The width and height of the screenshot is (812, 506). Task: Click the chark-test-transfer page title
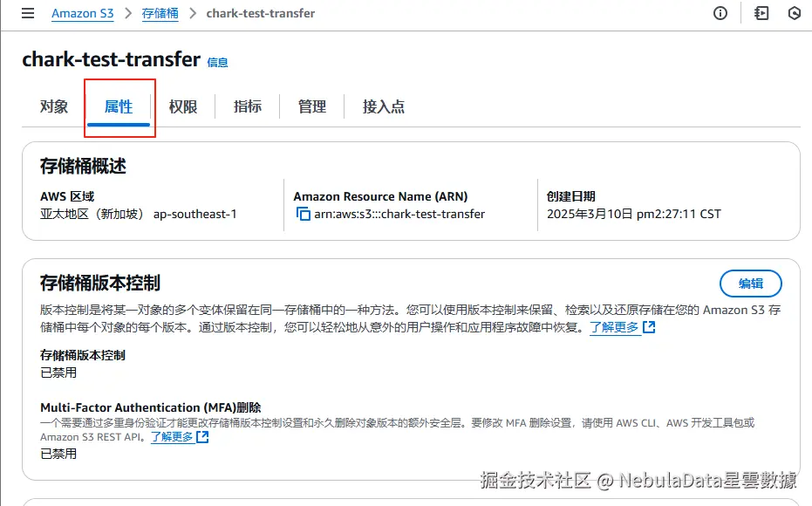click(112, 59)
